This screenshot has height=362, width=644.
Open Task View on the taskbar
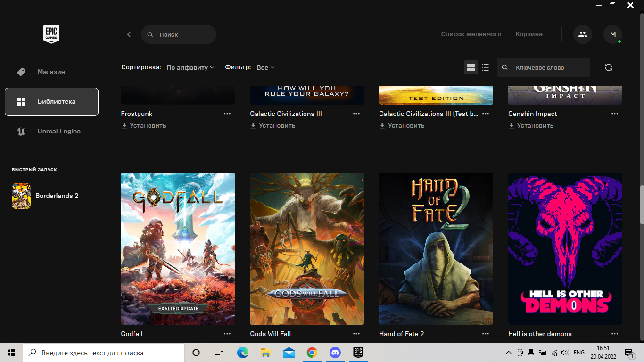click(x=219, y=353)
